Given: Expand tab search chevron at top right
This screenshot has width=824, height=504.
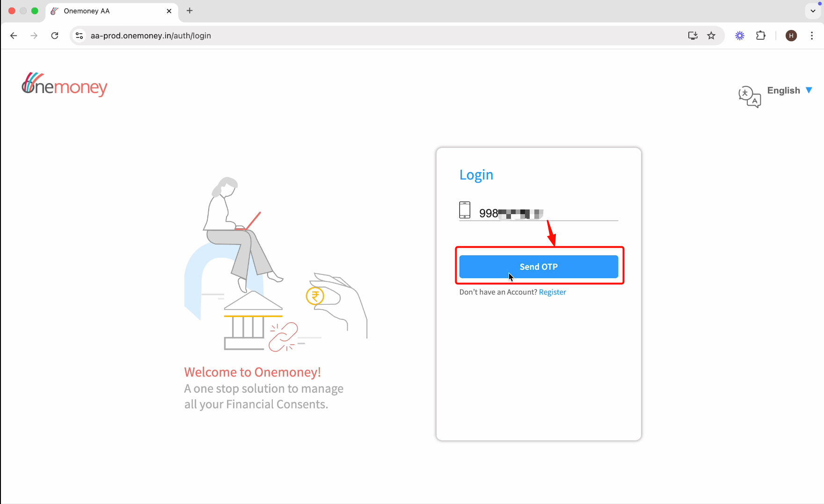Looking at the screenshot, I should pyautogui.click(x=813, y=11).
